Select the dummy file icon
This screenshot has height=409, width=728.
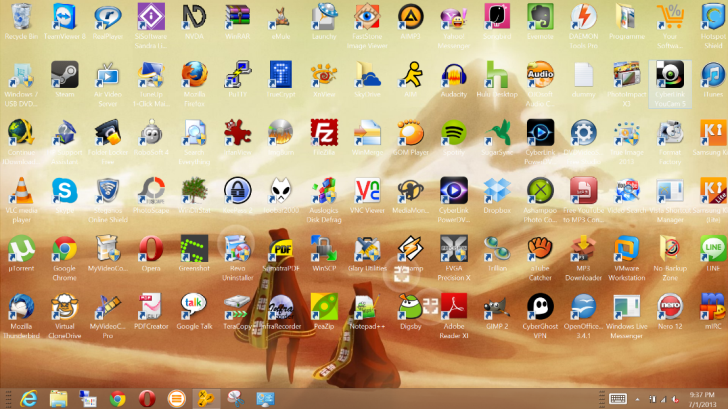[583, 75]
